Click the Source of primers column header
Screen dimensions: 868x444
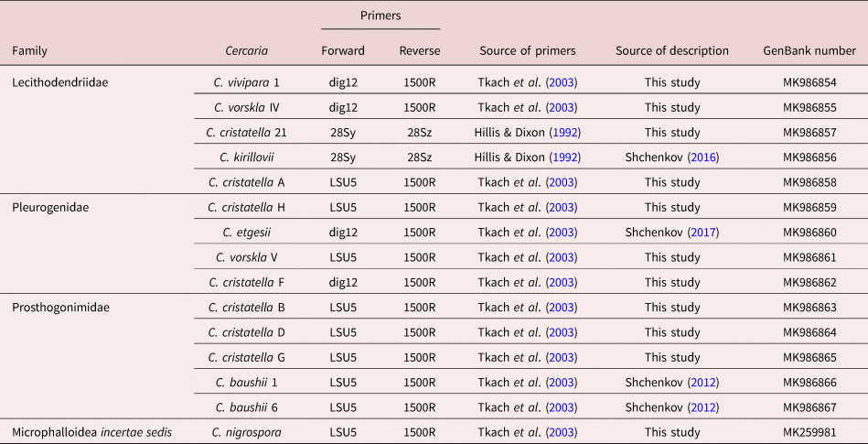(x=528, y=50)
